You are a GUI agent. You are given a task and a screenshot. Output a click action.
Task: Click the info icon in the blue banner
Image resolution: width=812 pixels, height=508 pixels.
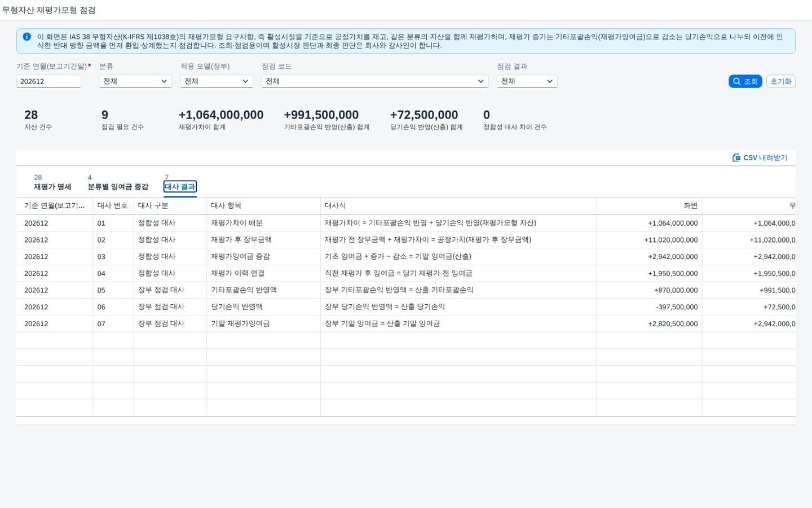click(27, 37)
